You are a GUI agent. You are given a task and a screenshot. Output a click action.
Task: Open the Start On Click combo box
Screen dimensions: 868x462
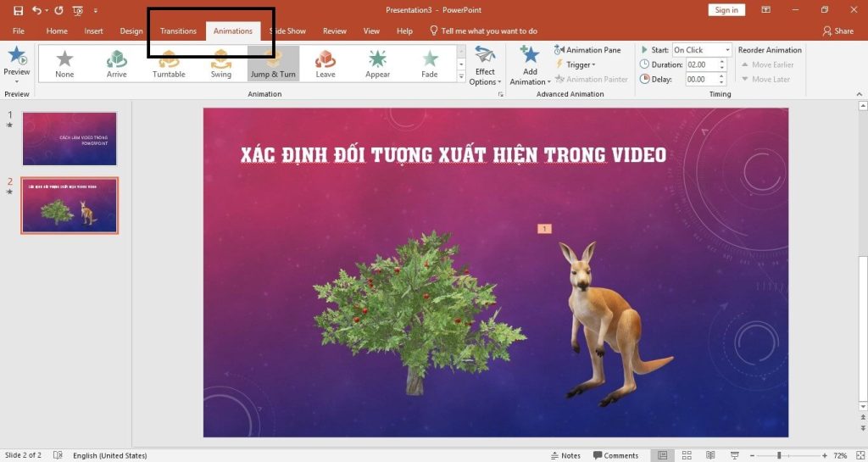pos(702,50)
